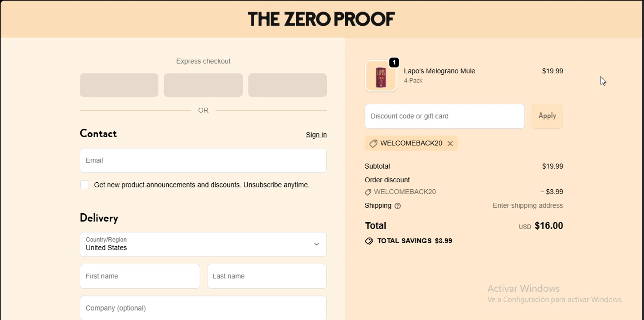Screen dimensions: 644x320
Task: Click The Zero Proof logo
Action: point(321,19)
